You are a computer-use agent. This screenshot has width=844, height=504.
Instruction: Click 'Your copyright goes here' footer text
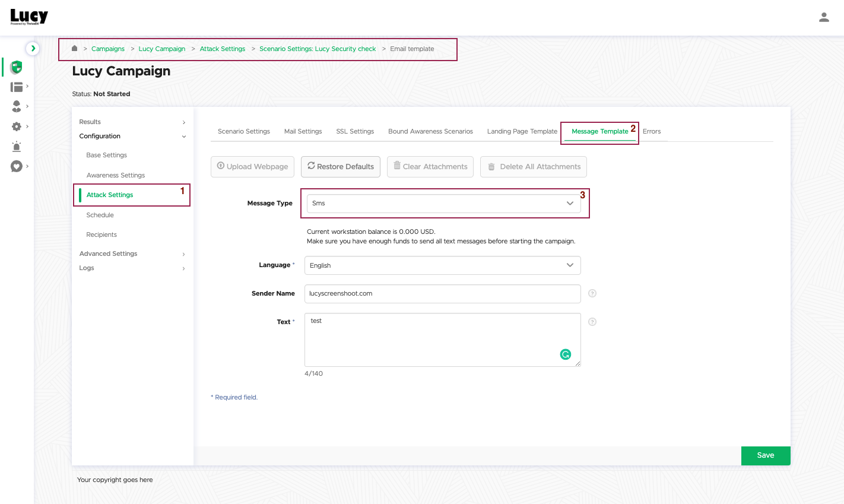(115, 480)
